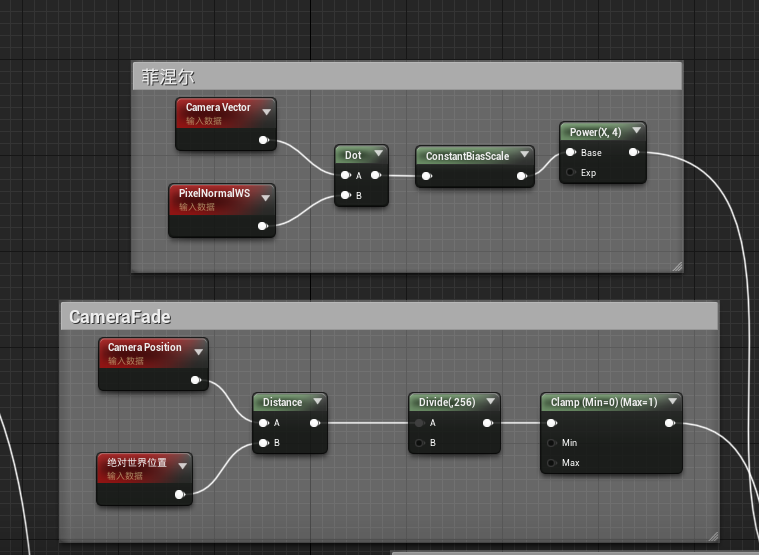Click Divide node output pin

pyautogui.click(x=487, y=423)
